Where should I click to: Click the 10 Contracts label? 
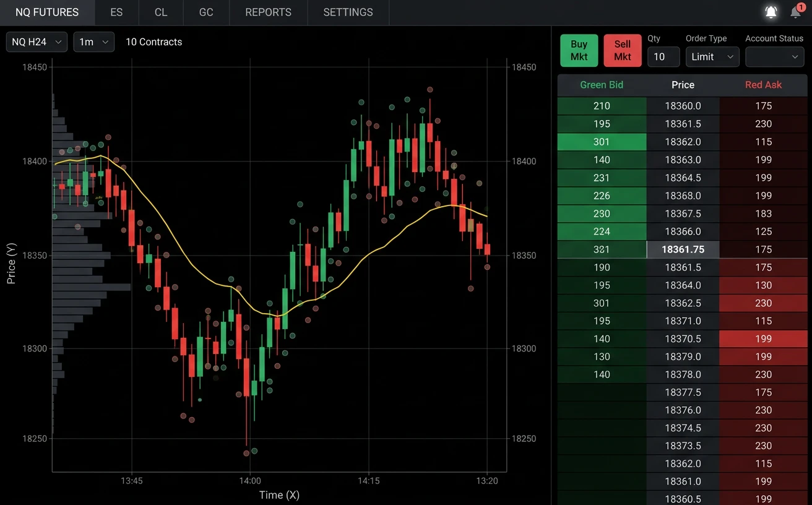[153, 42]
